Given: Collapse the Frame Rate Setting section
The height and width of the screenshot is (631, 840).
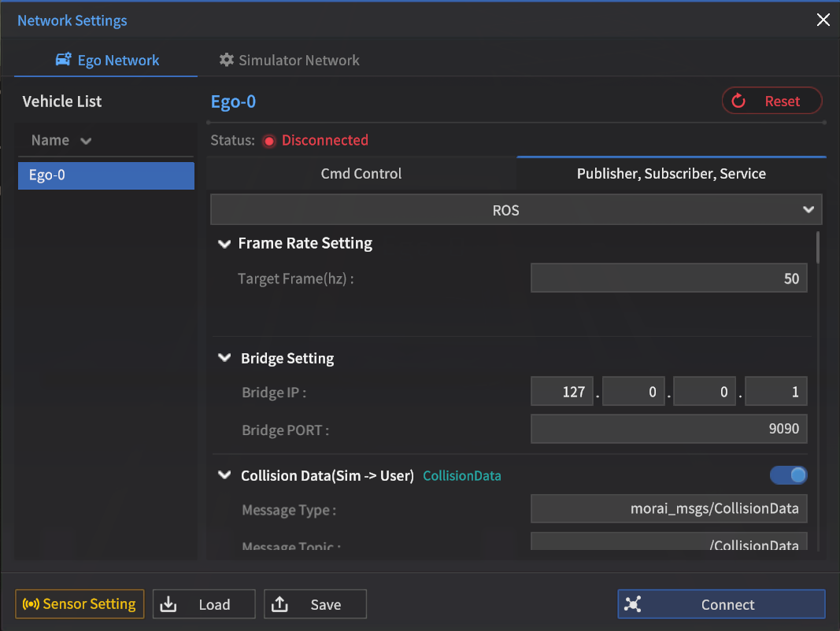Looking at the screenshot, I should coord(224,244).
